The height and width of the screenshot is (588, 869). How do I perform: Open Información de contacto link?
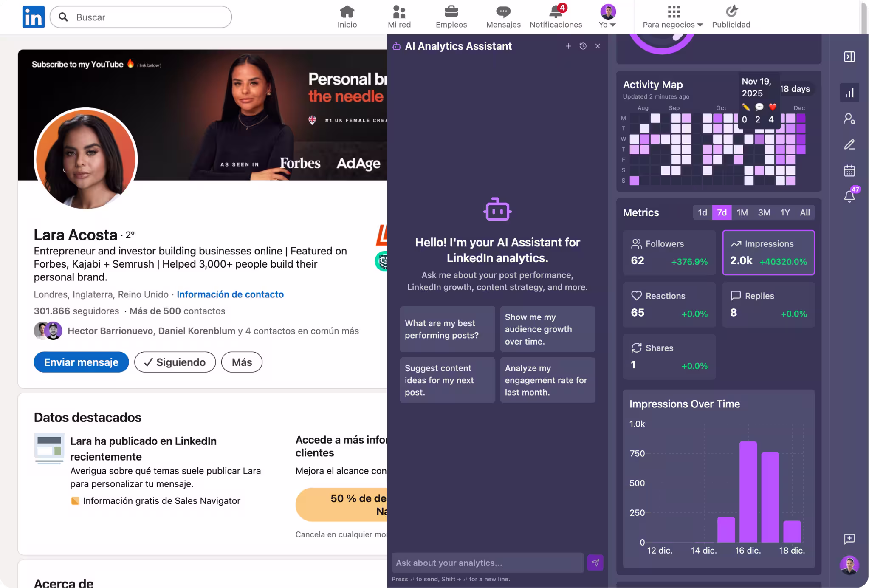click(230, 294)
